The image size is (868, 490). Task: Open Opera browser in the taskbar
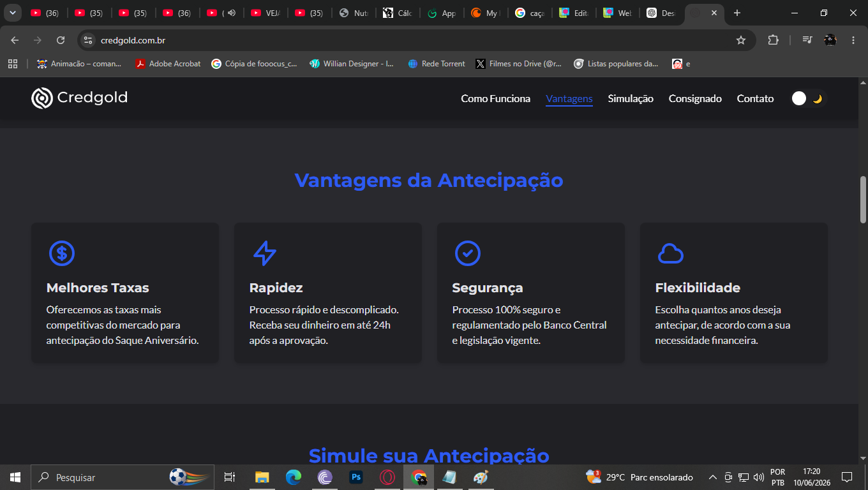(x=387, y=477)
